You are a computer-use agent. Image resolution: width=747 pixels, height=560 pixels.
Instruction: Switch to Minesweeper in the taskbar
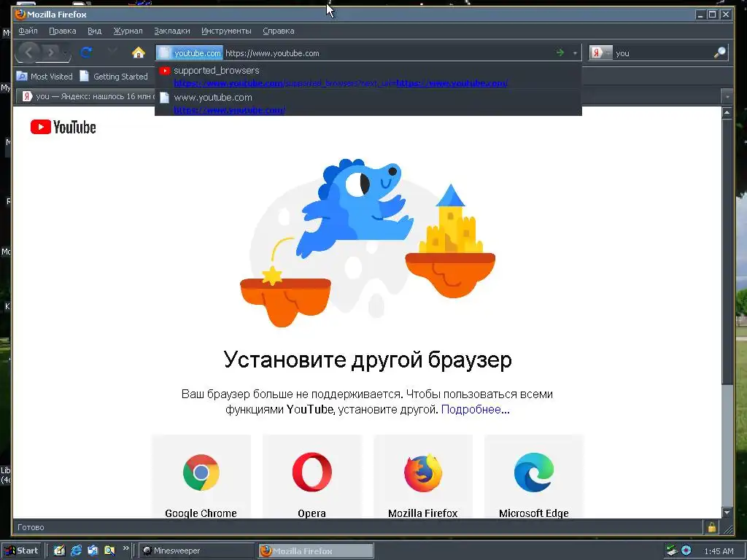pos(196,551)
